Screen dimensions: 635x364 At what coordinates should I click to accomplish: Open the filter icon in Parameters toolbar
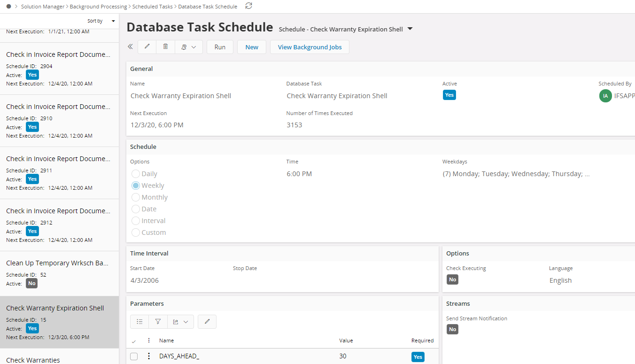click(x=158, y=322)
